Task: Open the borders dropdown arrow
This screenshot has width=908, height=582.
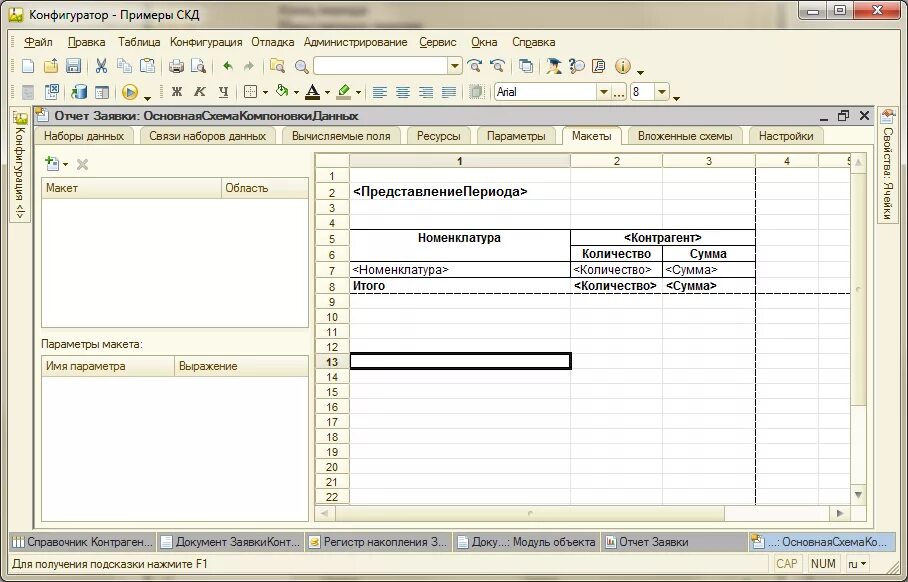Action: pyautogui.click(x=265, y=92)
